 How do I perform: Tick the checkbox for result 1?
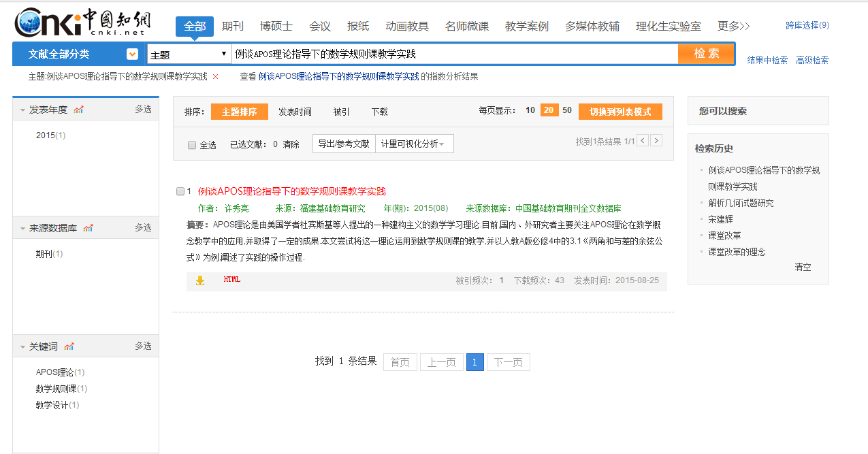[180, 191]
